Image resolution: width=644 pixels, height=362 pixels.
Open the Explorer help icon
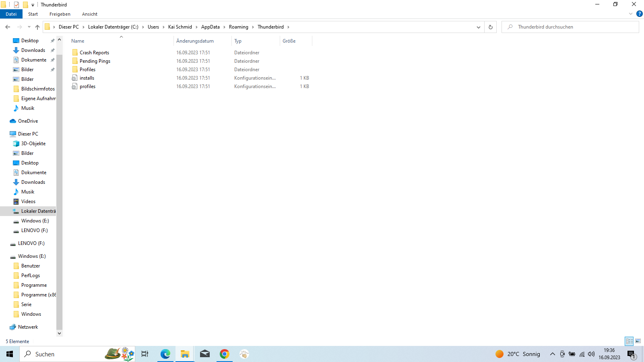pyautogui.click(x=639, y=14)
